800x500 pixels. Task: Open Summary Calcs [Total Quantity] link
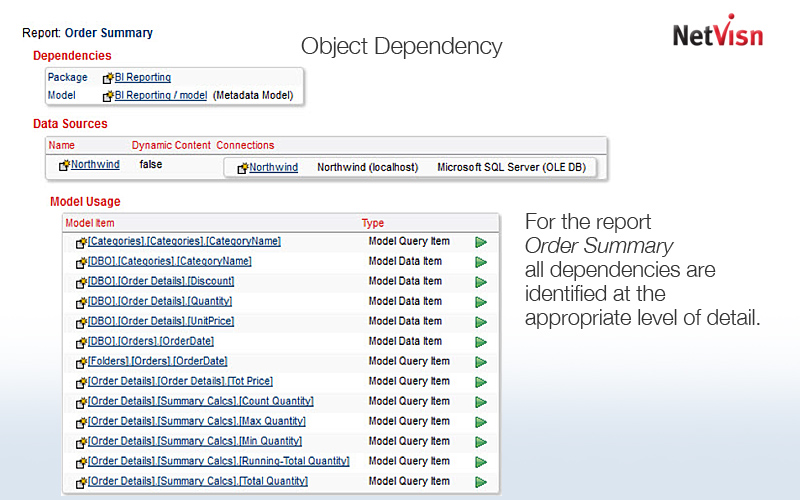(198, 481)
